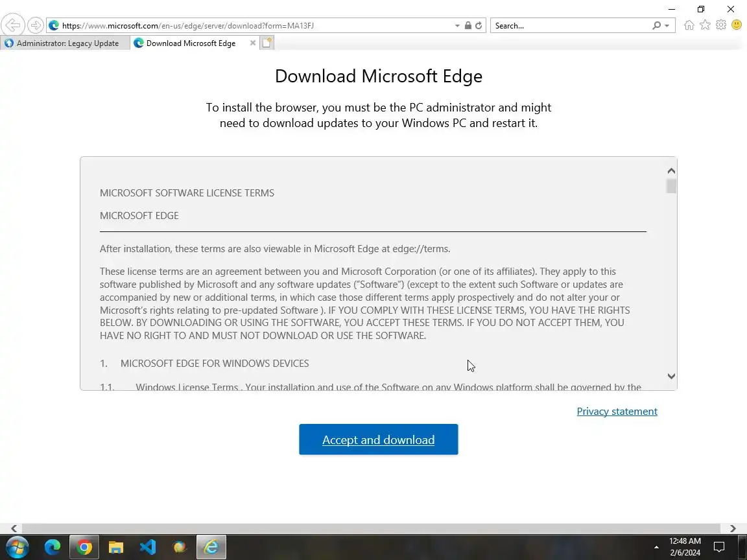Go to the Home page icon
The height and width of the screenshot is (560, 747).
(689, 25)
